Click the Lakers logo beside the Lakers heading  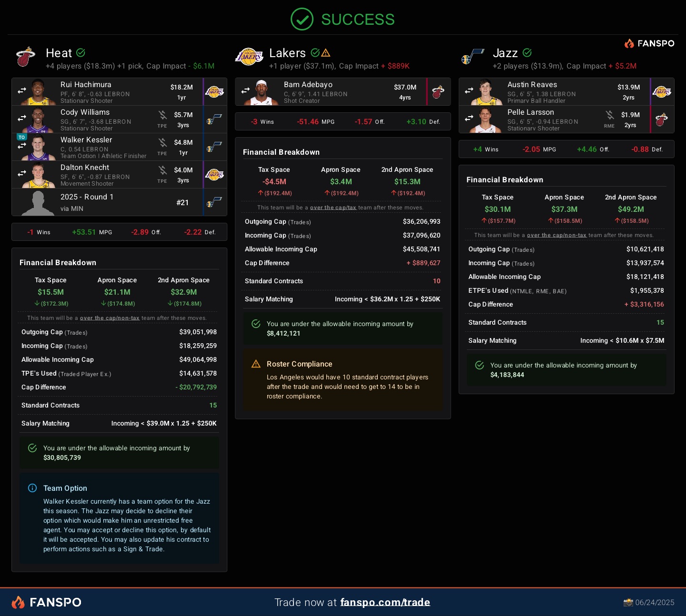[249, 57]
